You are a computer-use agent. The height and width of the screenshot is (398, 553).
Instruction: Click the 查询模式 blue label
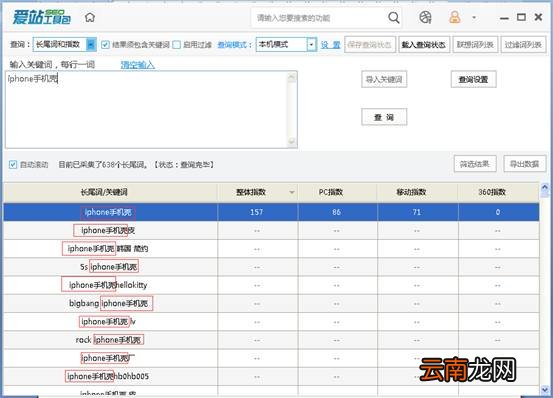point(235,45)
